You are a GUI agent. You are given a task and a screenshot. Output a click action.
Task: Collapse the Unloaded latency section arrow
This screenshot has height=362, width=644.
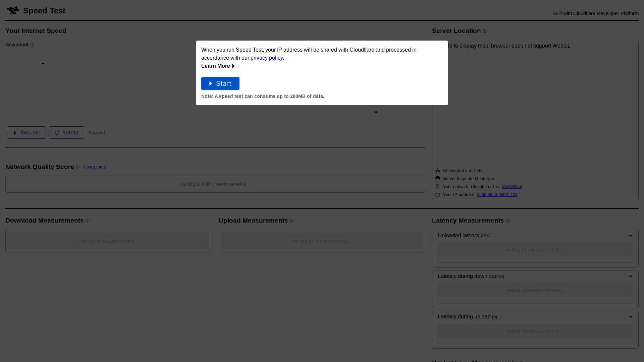tap(631, 236)
